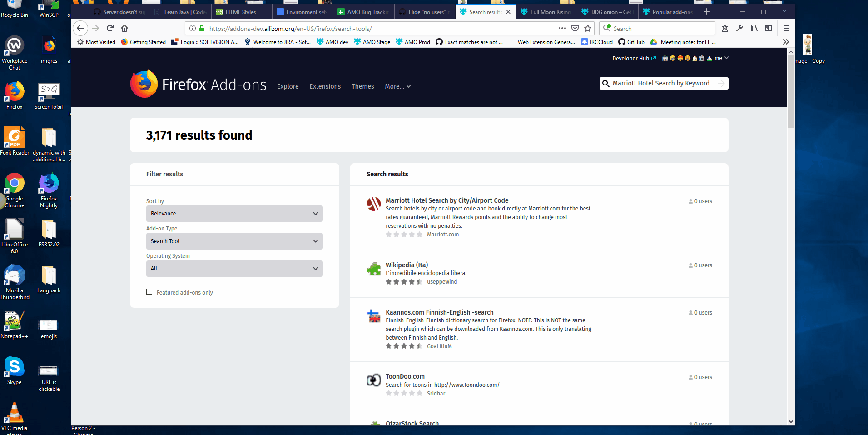The height and width of the screenshot is (435, 868).
Task: Save page to Pocket icon
Action: (575, 28)
